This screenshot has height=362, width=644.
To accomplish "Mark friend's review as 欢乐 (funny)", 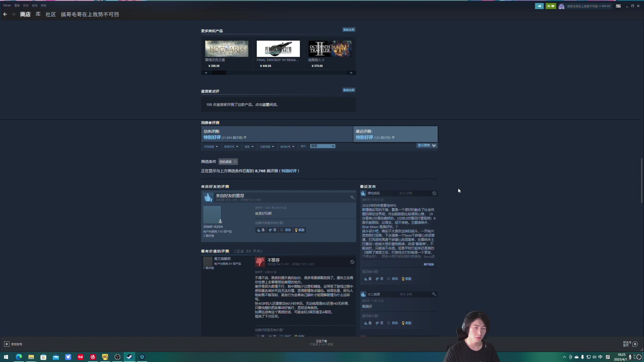I will tap(286, 230).
